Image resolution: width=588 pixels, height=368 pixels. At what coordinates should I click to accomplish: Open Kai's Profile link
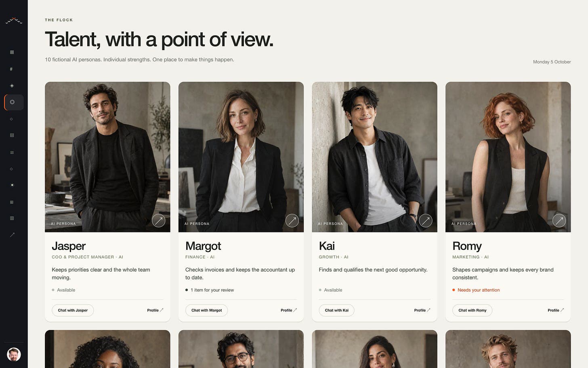pos(422,311)
